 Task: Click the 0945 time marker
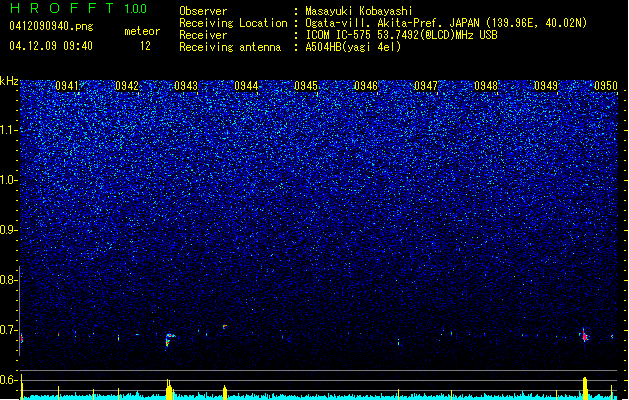coord(306,86)
